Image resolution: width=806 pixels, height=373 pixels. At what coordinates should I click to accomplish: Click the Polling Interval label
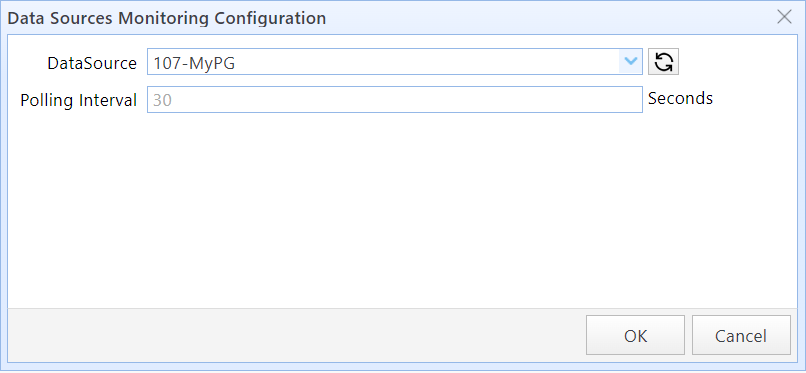[79, 100]
